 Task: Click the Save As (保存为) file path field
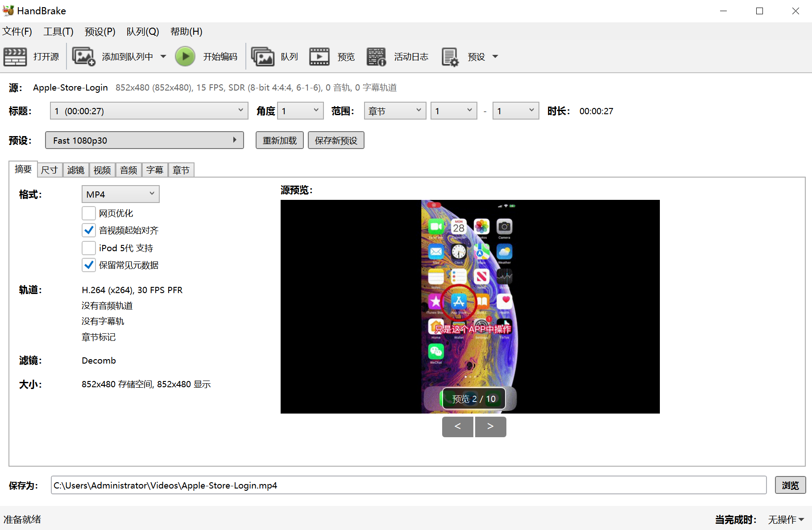[408, 485]
